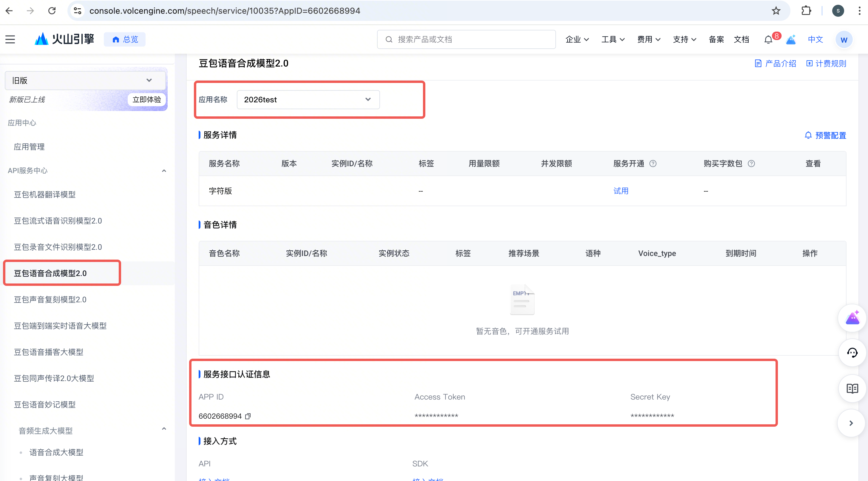
Task: Open the floating documentation book button
Action: click(852, 388)
